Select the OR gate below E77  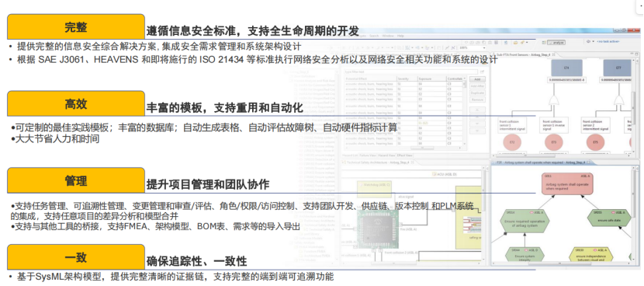click(x=618, y=100)
